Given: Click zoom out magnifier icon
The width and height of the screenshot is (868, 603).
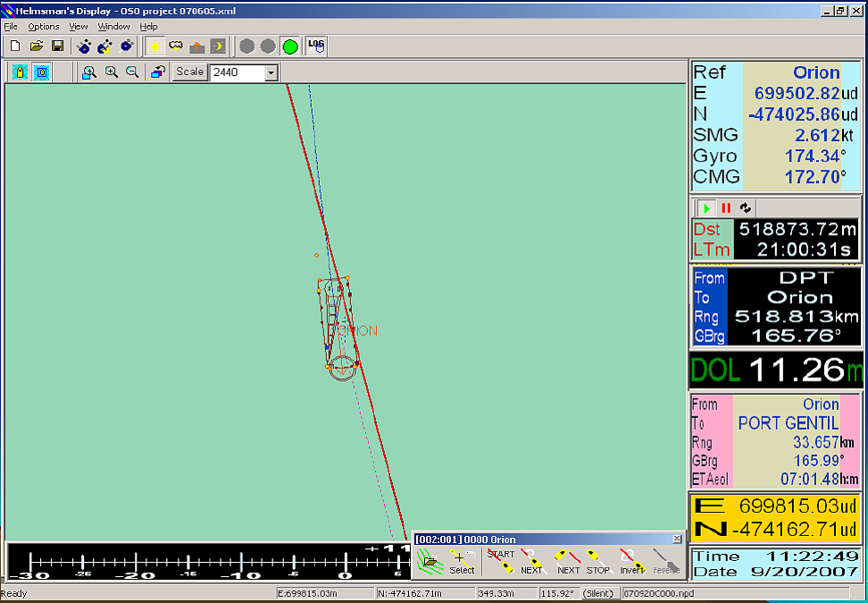Looking at the screenshot, I should [132, 72].
